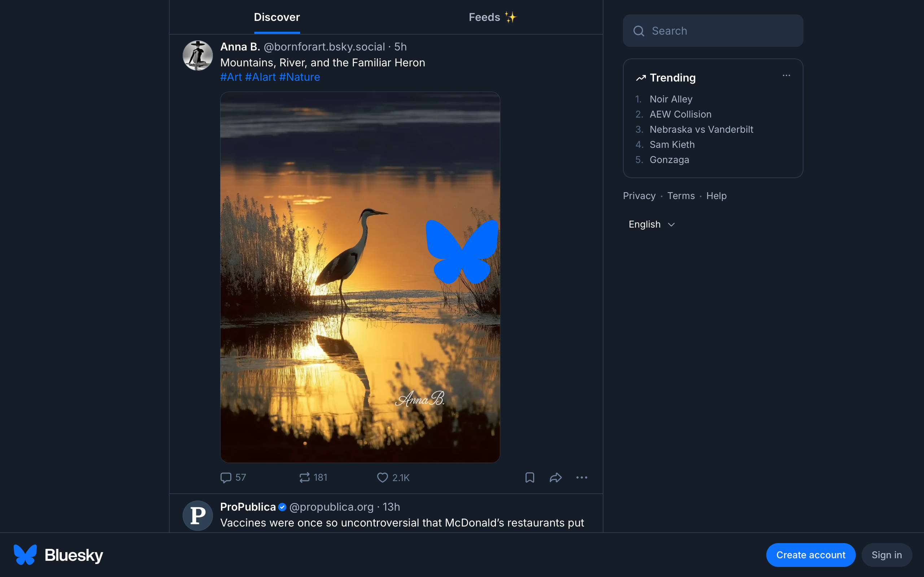Screen dimensions: 924x577
Task: Open ProPublica's profile avatar
Action: pyautogui.click(x=197, y=515)
